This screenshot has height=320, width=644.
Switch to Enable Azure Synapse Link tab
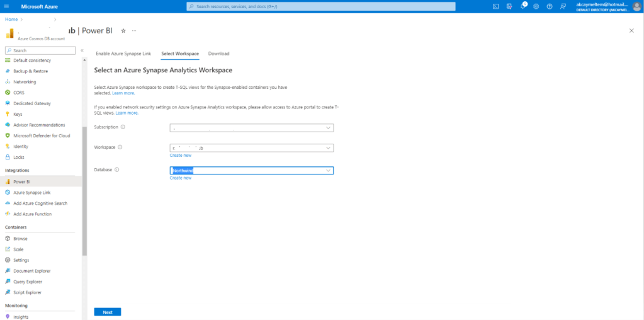click(123, 54)
